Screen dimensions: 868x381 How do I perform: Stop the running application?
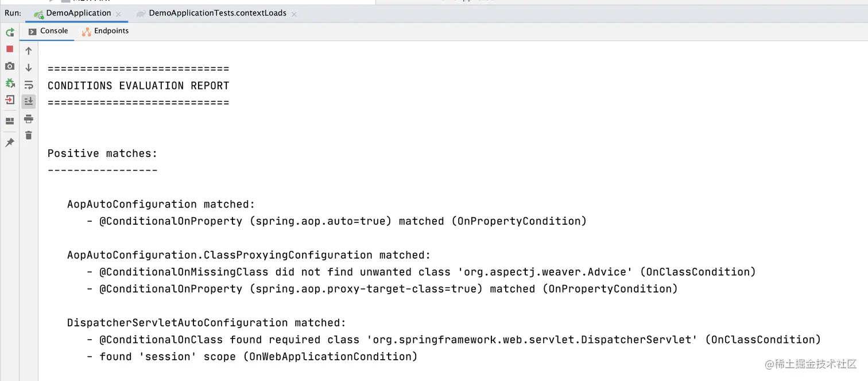(x=10, y=49)
